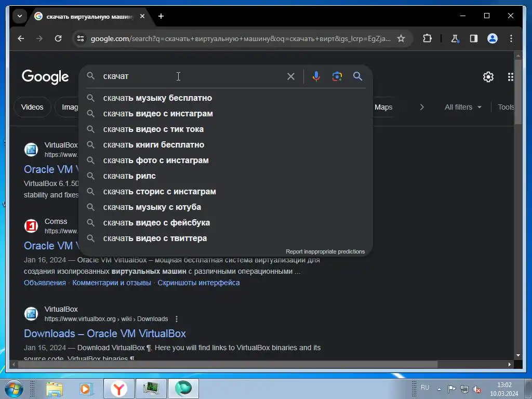Click the vertical scrollbar thumb
This screenshot has width=532, height=399.
tap(518, 91)
